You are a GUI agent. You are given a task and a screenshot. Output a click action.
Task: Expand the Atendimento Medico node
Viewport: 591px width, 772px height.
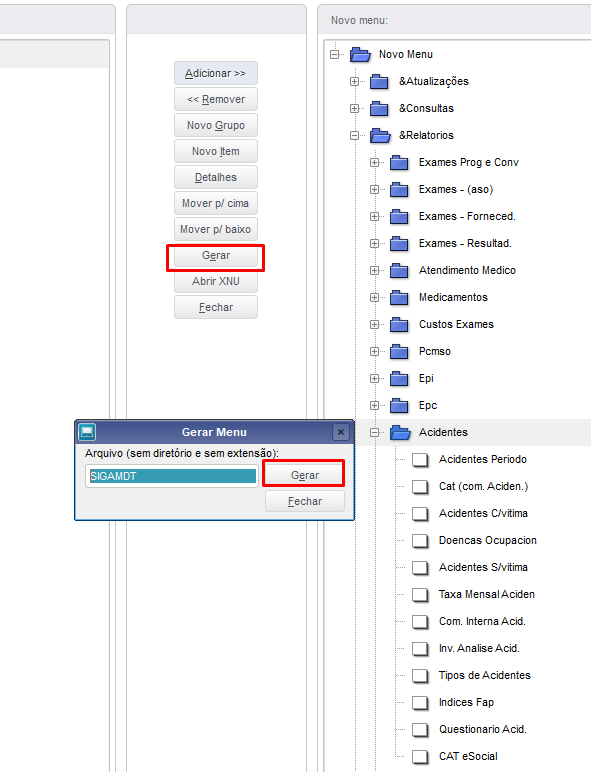tap(375, 270)
